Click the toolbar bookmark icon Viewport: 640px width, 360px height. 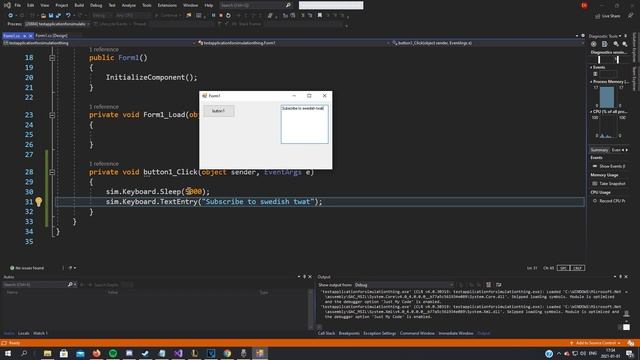pyautogui.click(x=320, y=16)
